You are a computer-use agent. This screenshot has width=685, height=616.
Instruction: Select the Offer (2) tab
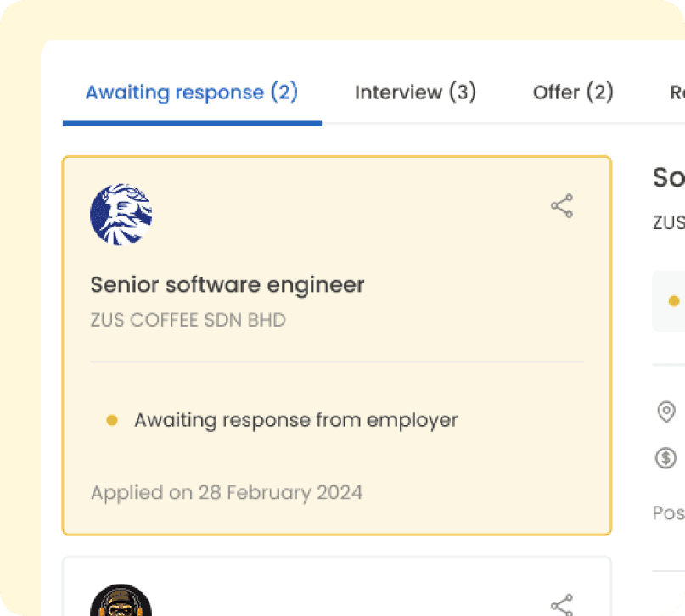[573, 92]
